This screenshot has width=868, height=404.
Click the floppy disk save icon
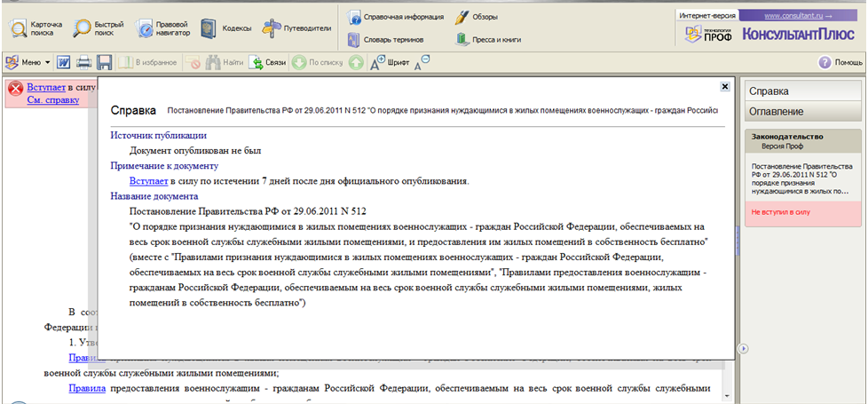[104, 63]
